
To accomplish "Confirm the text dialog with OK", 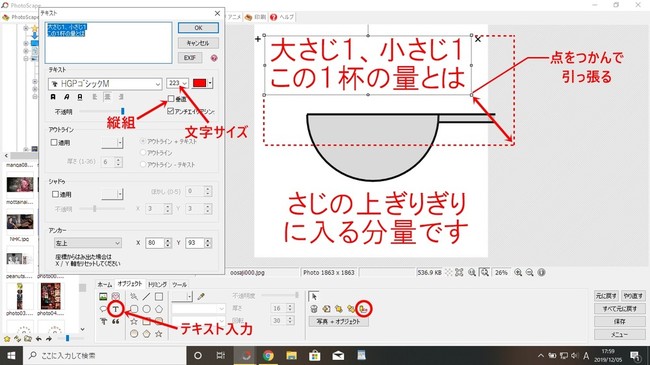I will tap(198, 28).
